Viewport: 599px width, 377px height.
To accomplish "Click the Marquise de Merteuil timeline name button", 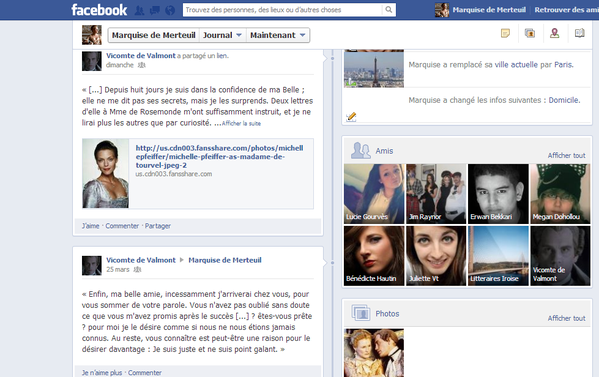I will (154, 35).
